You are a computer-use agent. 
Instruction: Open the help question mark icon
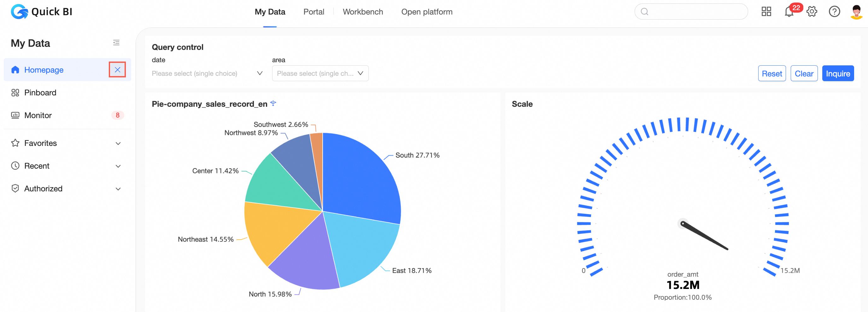(x=834, y=12)
